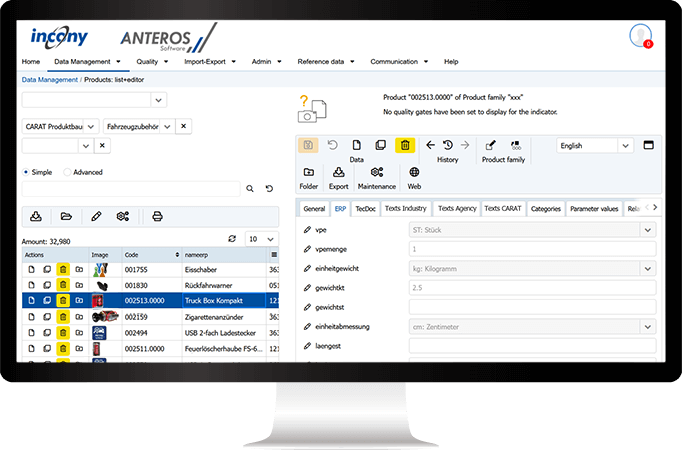Edit product family with pencil icon
Image resolution: width=682 pixels, height=450 pixels.
coord(490,145)
